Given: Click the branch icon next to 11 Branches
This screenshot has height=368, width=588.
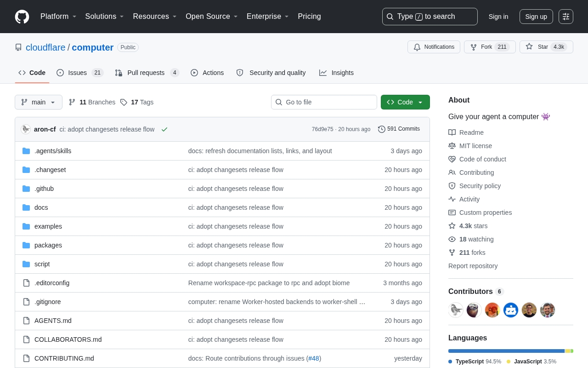Looking at the screenshot, I should 72,102.
